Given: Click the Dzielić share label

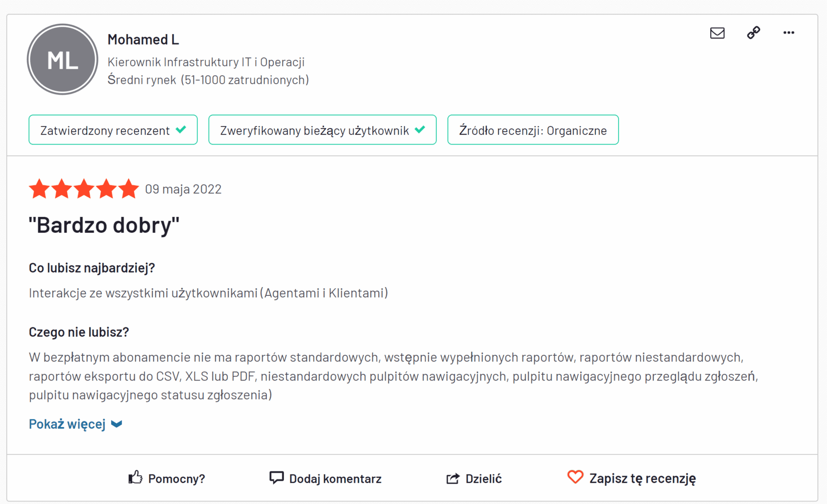Looking at the screenshot, I should click(483, 479).
